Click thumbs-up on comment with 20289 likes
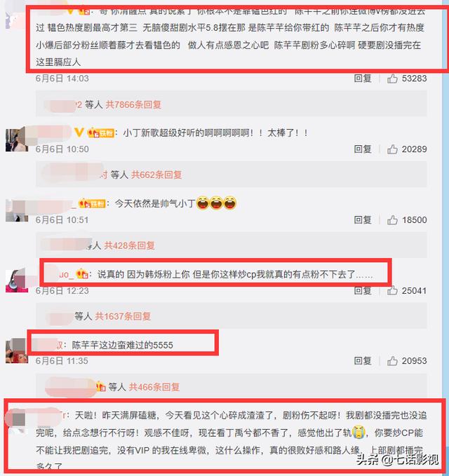This screenshot has height=476, width=449. coord(392,149)
